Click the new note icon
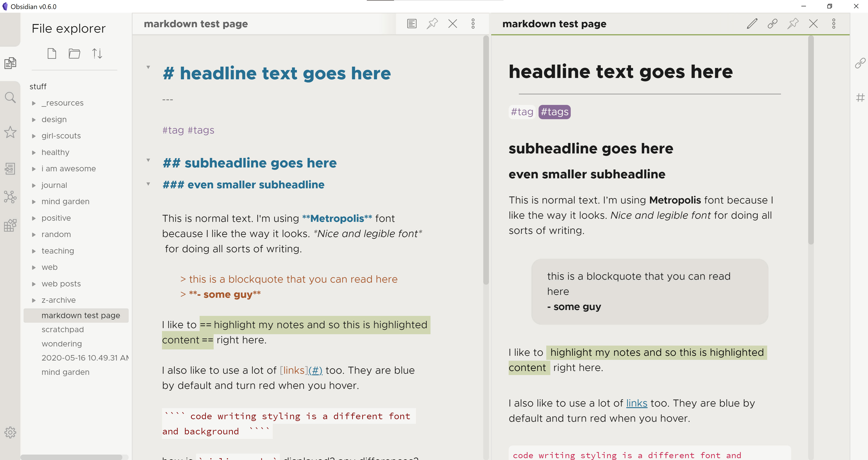Screen dimensions: 868x460 (x=52, y=53)
